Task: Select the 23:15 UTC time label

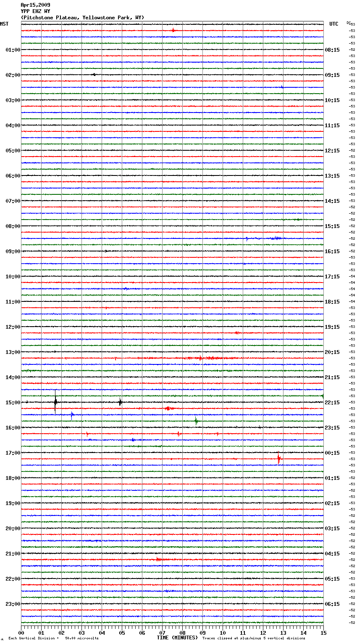Action: coord(332,428)
